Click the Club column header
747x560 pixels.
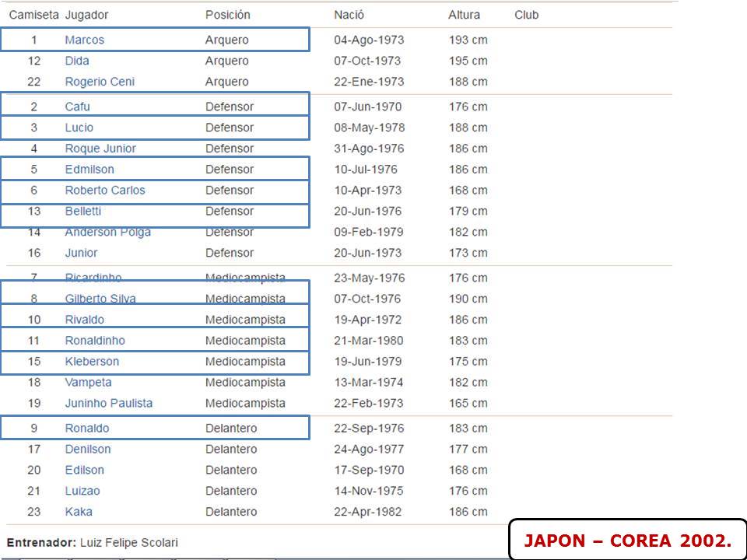[x=527, y=15]
